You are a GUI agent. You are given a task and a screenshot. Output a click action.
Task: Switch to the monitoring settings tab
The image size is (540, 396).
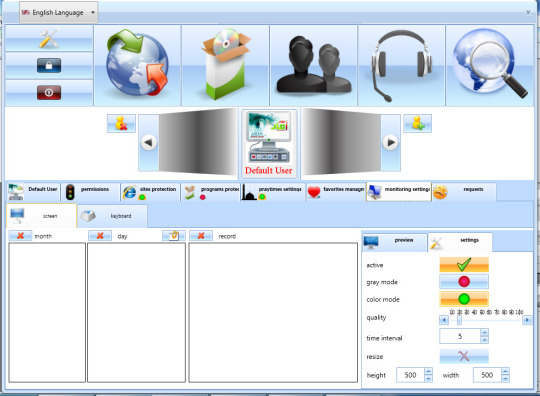pyautogui.click(x=399, y=192)
